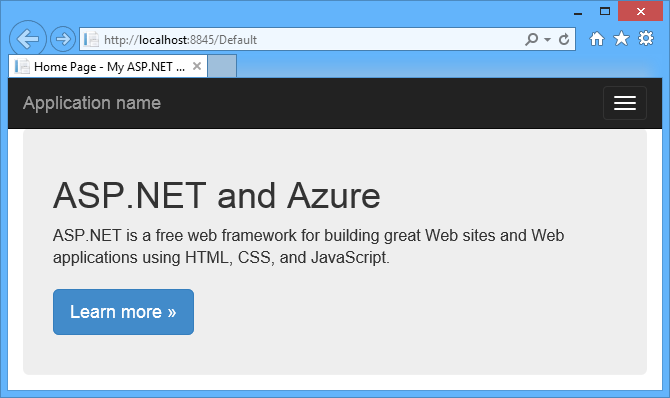Refresh the page with the reload icon
This screenshot has width=670, height=398.
pos(564,39)
